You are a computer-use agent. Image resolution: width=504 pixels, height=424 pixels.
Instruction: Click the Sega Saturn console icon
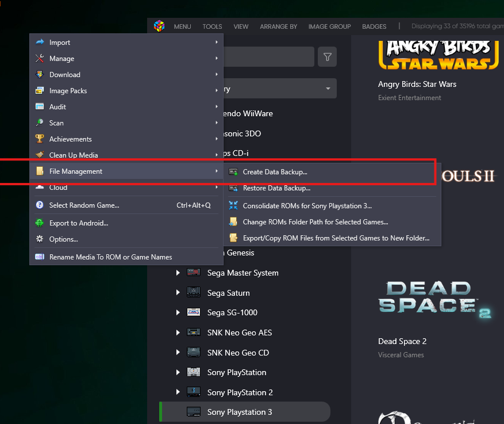[194, 292]
